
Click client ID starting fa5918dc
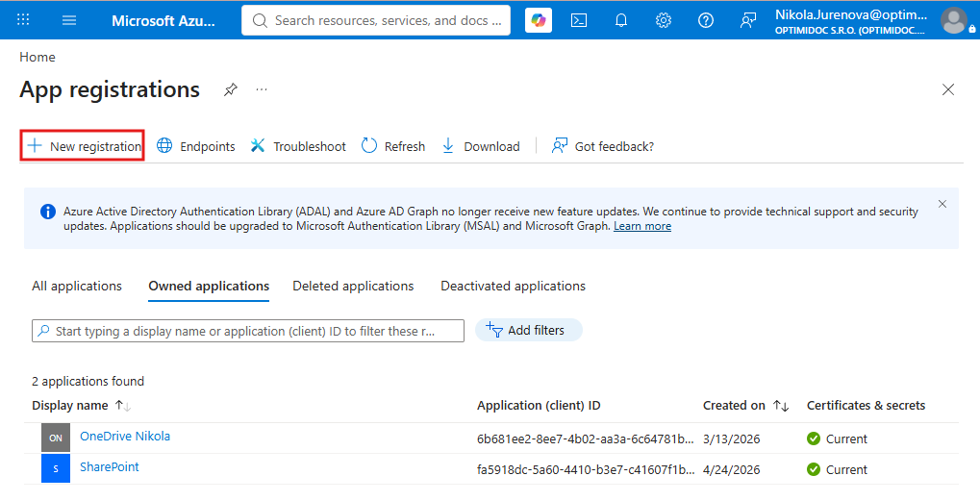[x=585, y=469]
